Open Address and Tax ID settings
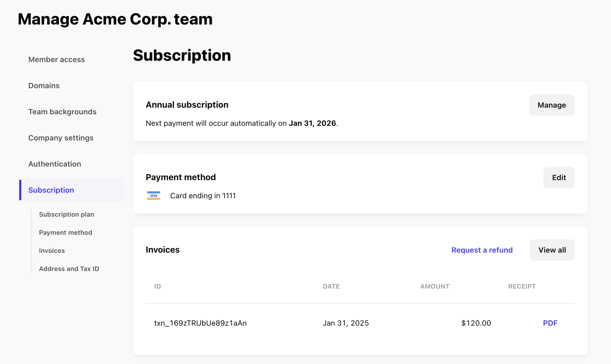 click(x=69, y=269)
